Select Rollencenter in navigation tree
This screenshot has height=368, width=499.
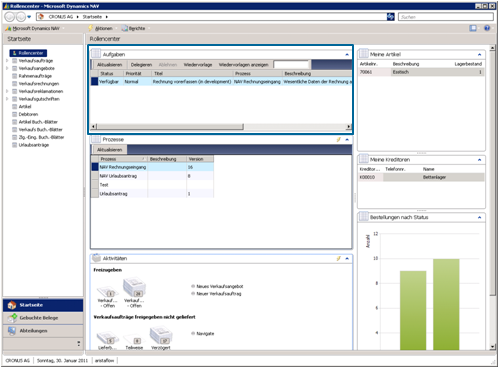tap(28, 53)
